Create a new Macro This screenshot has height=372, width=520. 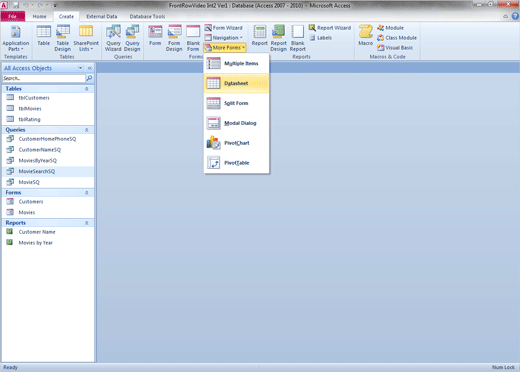[x=365, y=36]
